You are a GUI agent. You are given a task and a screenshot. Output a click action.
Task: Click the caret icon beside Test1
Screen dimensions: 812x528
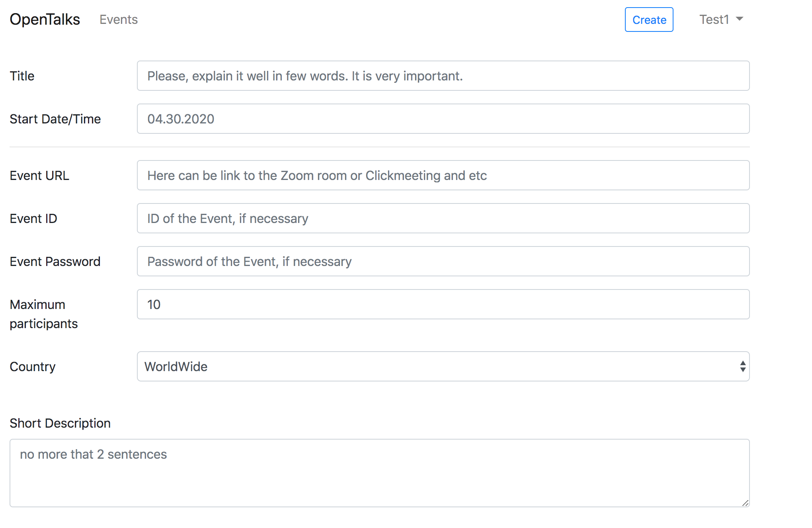[740, 19]
